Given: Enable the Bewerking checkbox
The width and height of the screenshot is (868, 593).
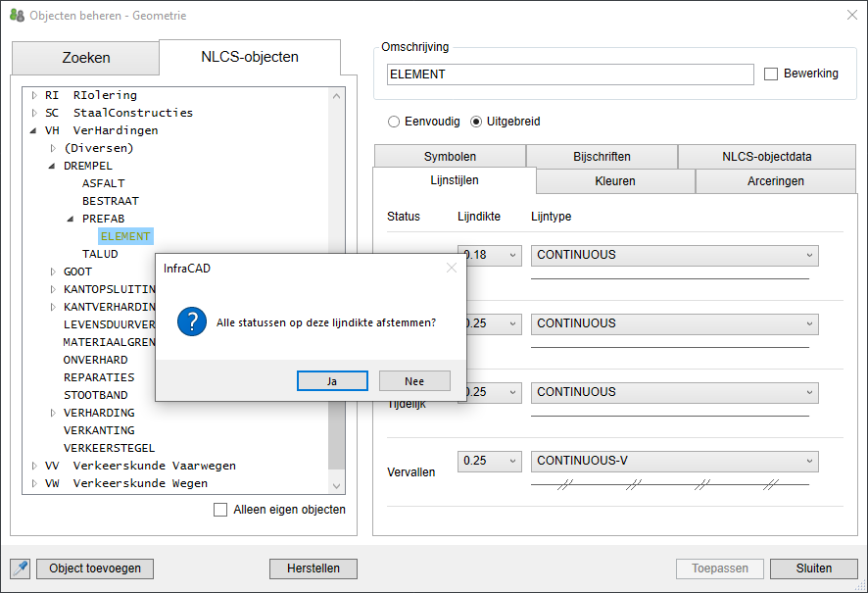Looking at the screenshot, I should click(771, 74).
